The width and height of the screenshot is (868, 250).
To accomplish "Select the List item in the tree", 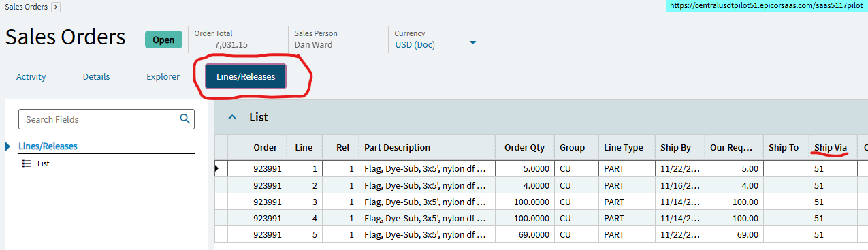I will click(44, 163).
